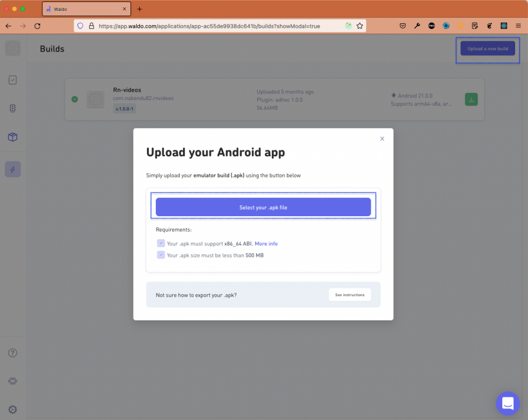Viewport: 528px width, 420px height.
Task: Click the green status check on Rn-videos
Action: tap(75, 99)
